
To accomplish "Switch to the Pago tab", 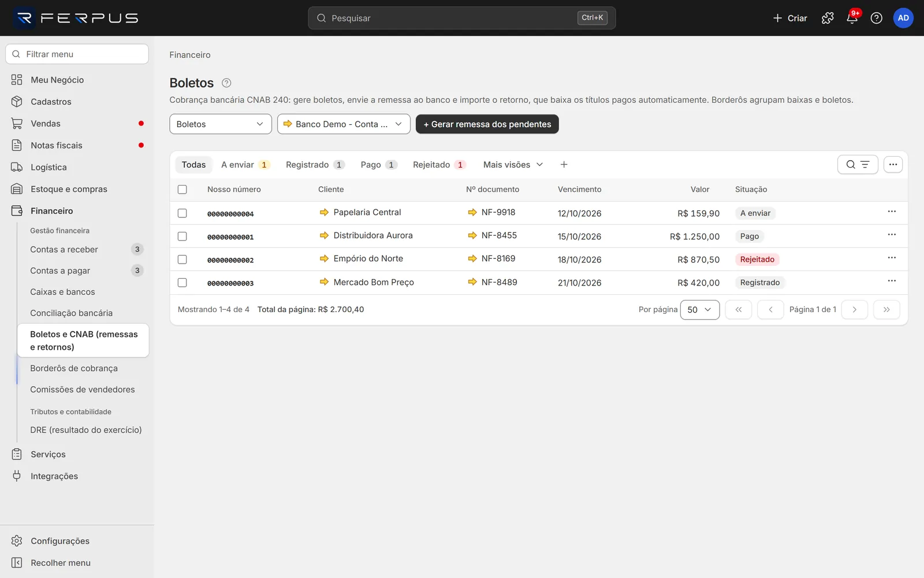I will click(379, 165).
